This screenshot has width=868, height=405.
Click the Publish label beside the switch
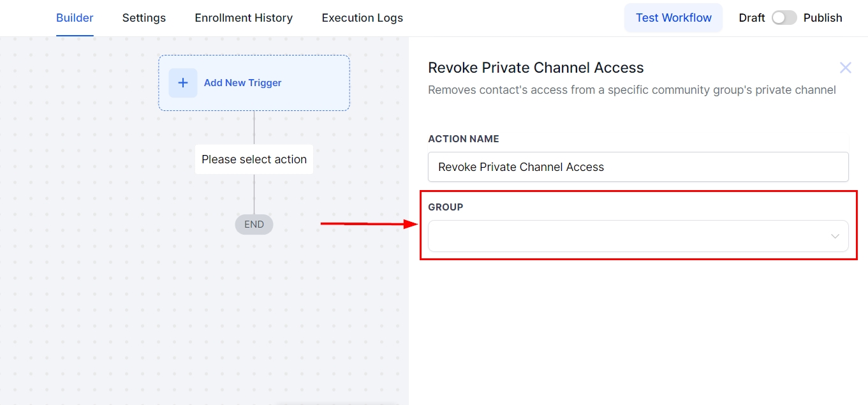pyautogui.click(x=823, y=18)
